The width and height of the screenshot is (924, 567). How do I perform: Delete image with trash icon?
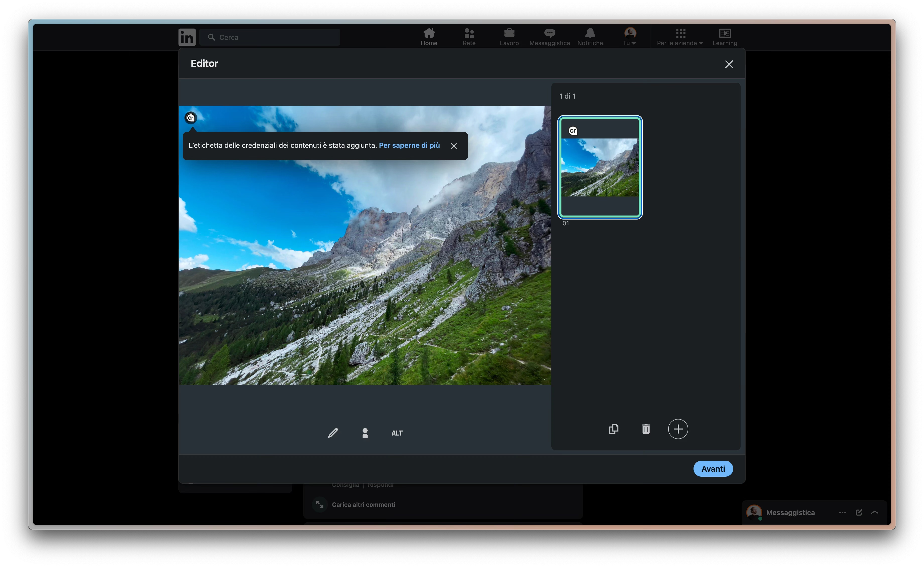(x=646, y=429)
